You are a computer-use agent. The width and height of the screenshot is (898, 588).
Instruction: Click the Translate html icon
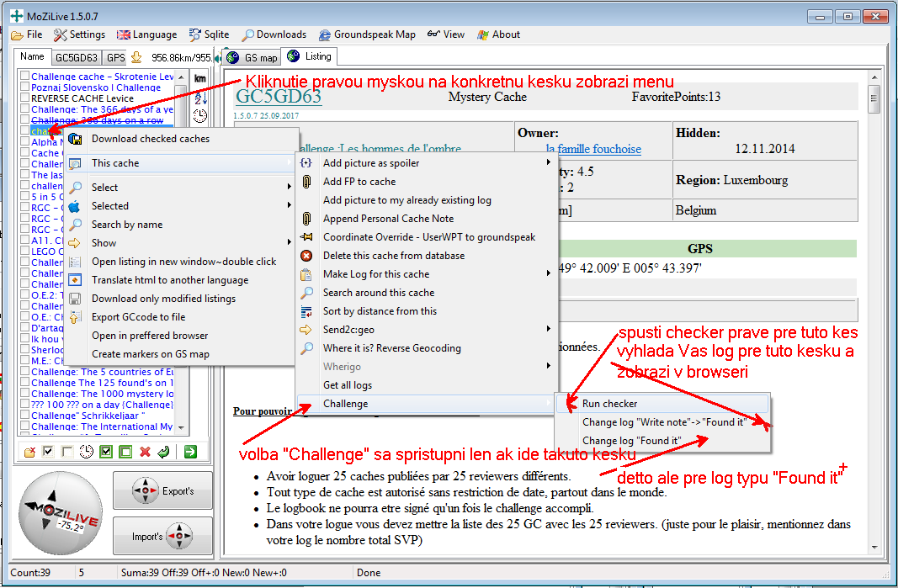click(x=75, y=280)
